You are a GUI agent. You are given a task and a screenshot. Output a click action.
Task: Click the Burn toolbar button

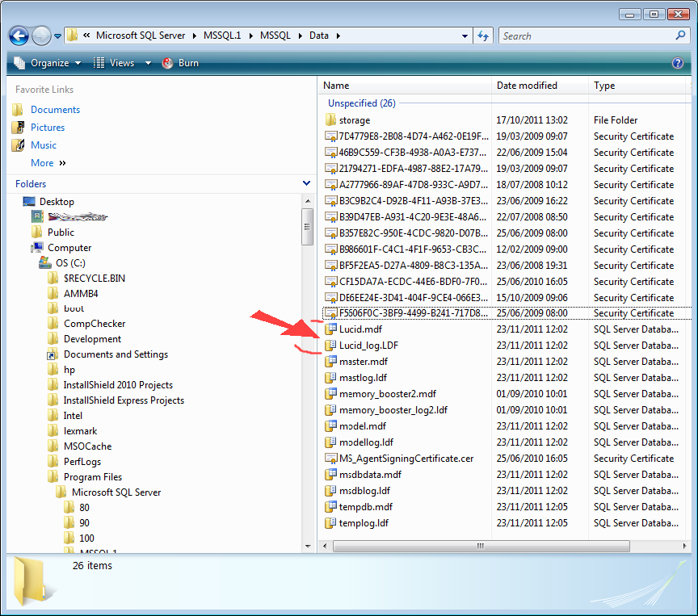[181, 63]
